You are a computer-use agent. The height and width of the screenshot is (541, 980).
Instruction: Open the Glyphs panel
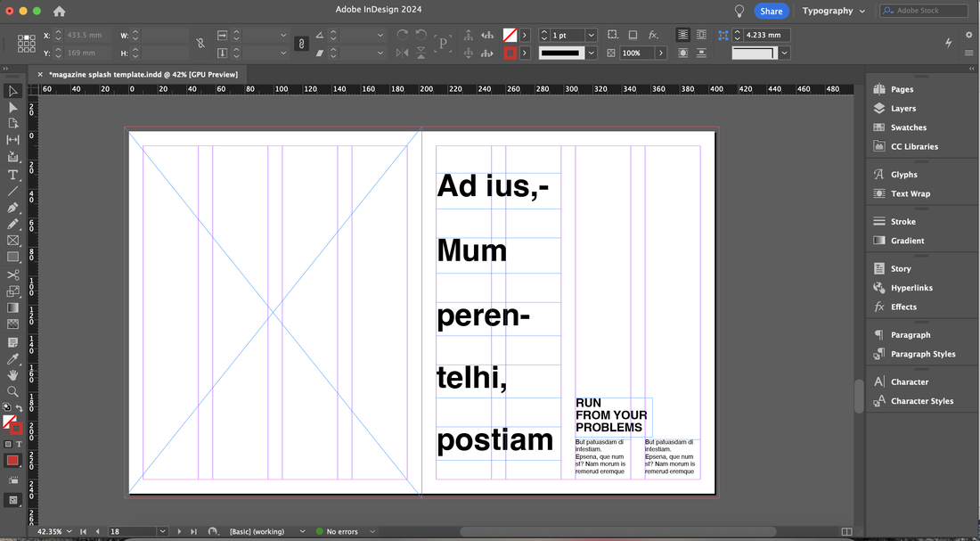coord(903,175)
